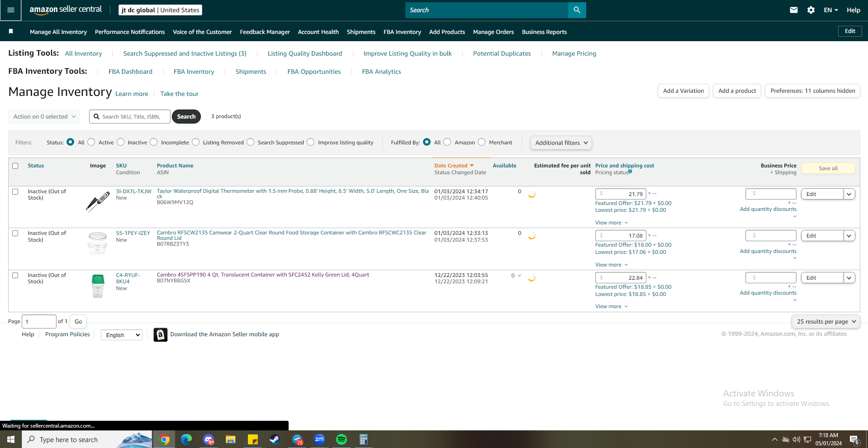Click the volume icon in system tray
Viewport: 868px width, 448px height.
coord(797,439)
